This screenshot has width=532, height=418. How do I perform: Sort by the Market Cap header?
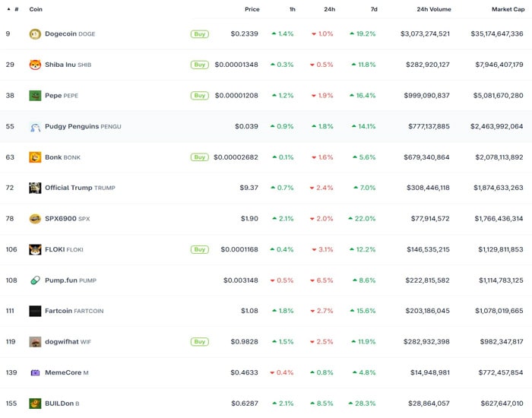point(508,9)
